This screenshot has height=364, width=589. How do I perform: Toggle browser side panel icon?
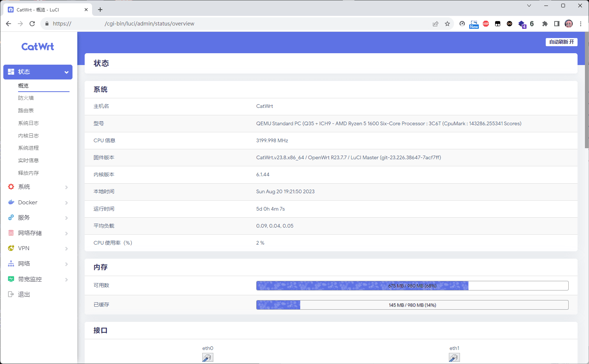556,24
